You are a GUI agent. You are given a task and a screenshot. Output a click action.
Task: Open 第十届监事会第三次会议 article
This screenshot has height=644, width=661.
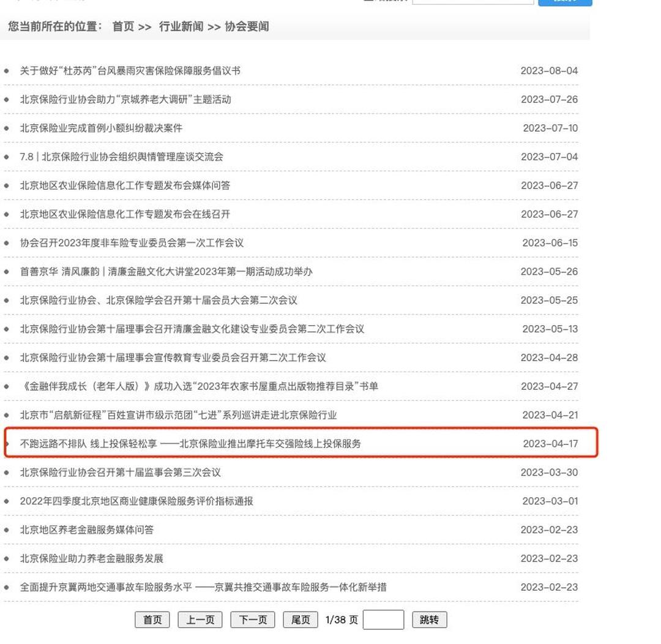pyautogui.click(x=120, y=473)
